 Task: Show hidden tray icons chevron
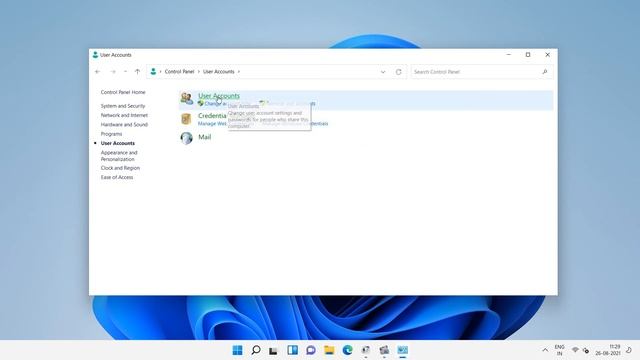545,350
